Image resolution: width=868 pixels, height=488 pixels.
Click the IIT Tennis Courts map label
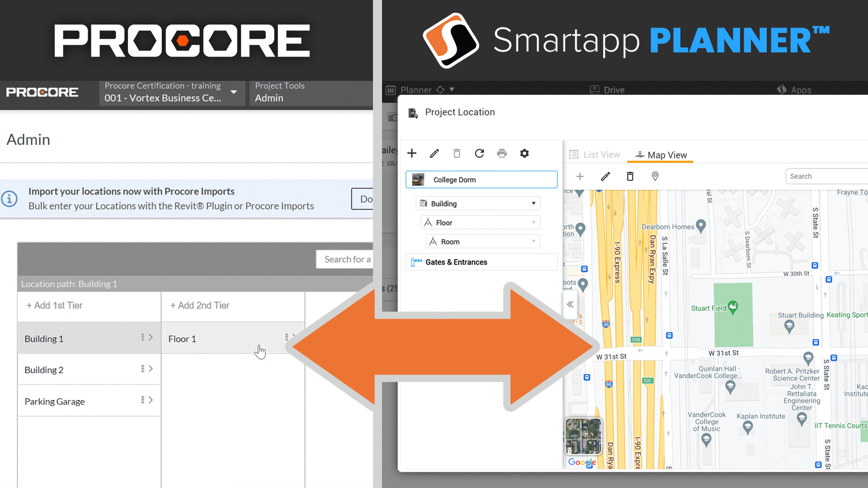(841, 426)
